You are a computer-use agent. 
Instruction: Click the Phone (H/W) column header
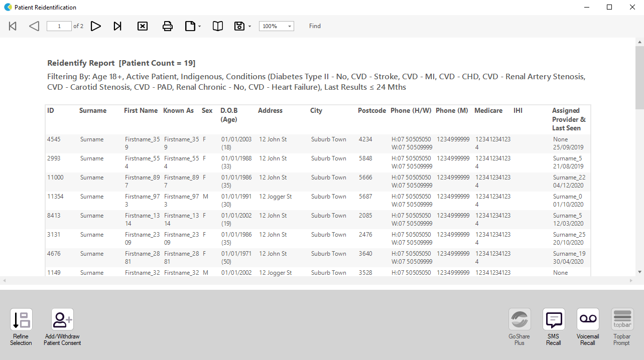point(411,111)
